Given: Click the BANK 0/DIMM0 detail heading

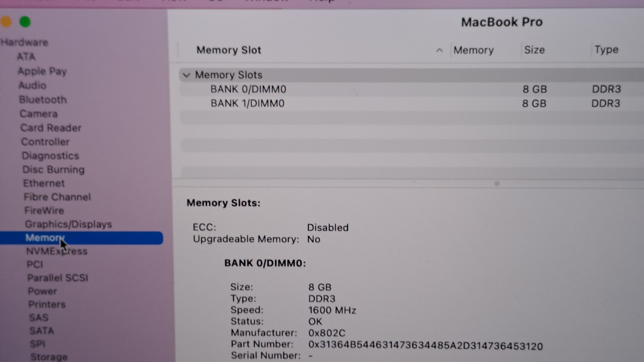Looking at the screenshot, I should [x=265, y=263].
